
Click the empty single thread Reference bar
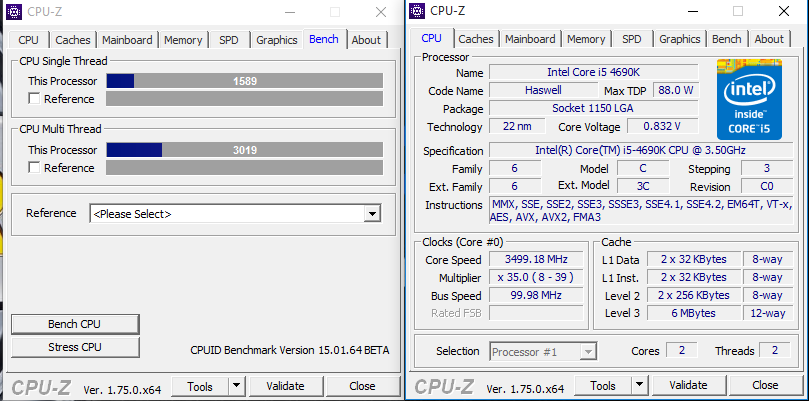[245, 99]
